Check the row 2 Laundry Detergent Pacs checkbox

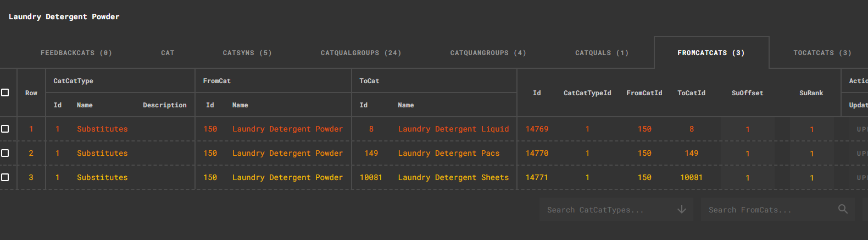point(5,153)
